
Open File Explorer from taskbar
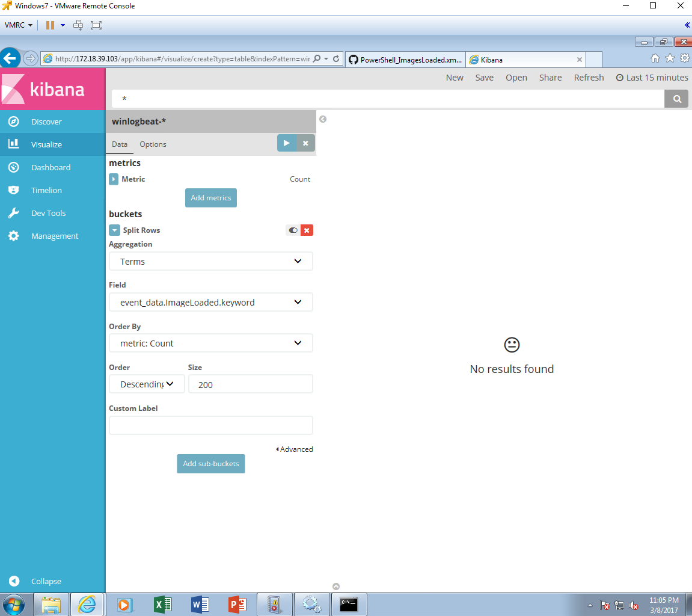[51, 605]
